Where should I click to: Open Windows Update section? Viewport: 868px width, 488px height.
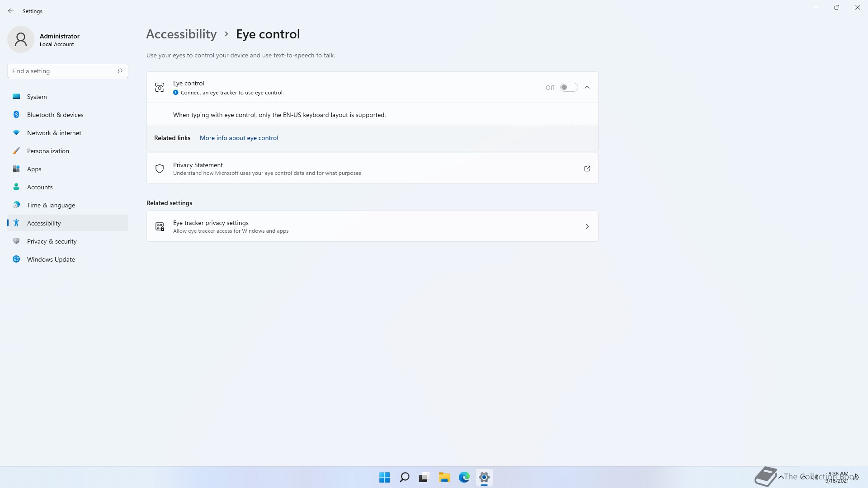[x=51, y=259]
